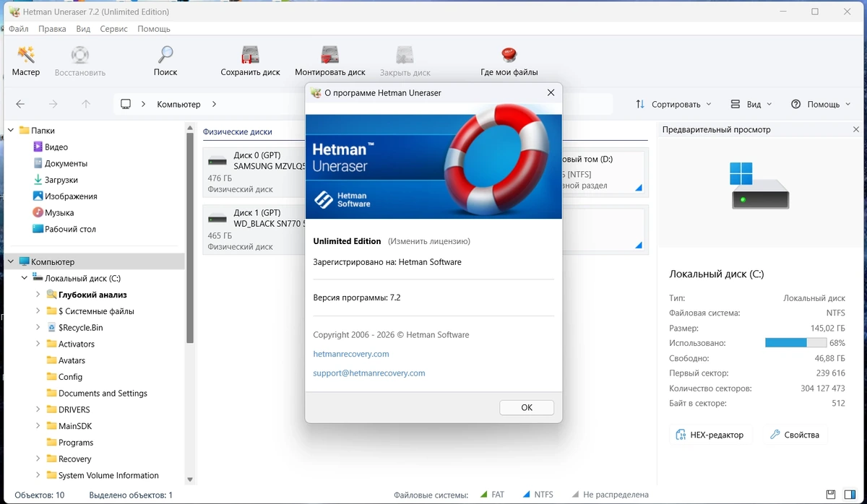
Task: Click the HEX-редактор button
Action: [709, 435]
